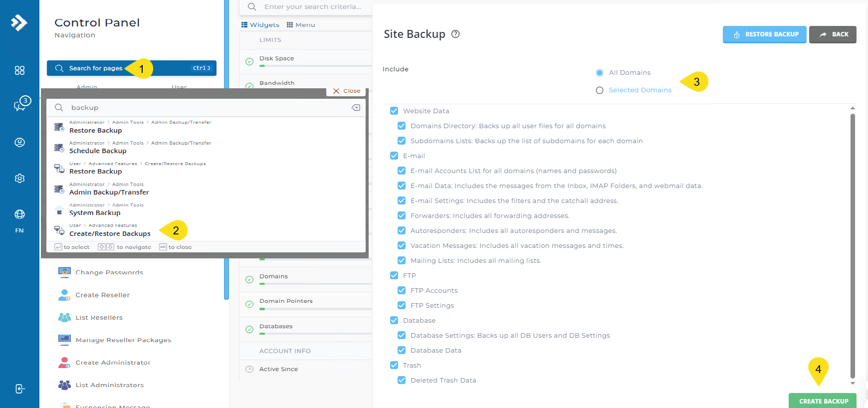
Task: Uncheck the Deleted Trash Data checkbox
Action: click(402, 380)
